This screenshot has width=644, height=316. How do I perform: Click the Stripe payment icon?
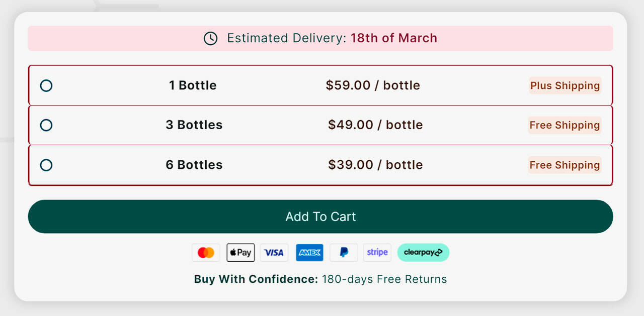(x=377, y=252)
